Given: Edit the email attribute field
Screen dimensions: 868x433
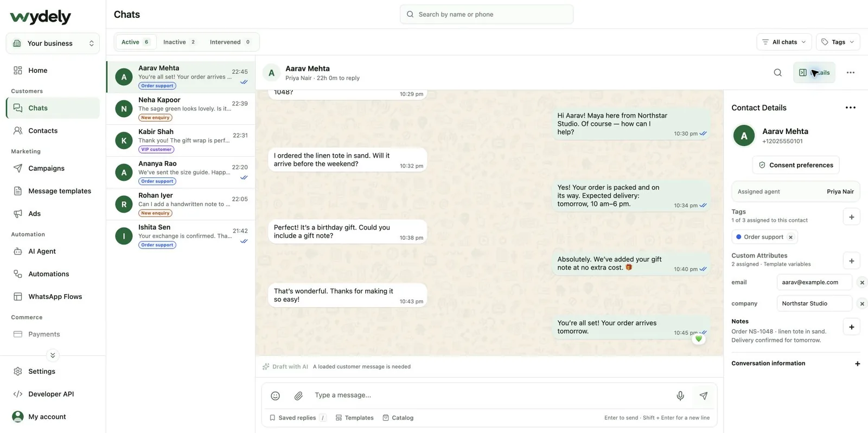Looking at the screenshot, I should 814,283.
